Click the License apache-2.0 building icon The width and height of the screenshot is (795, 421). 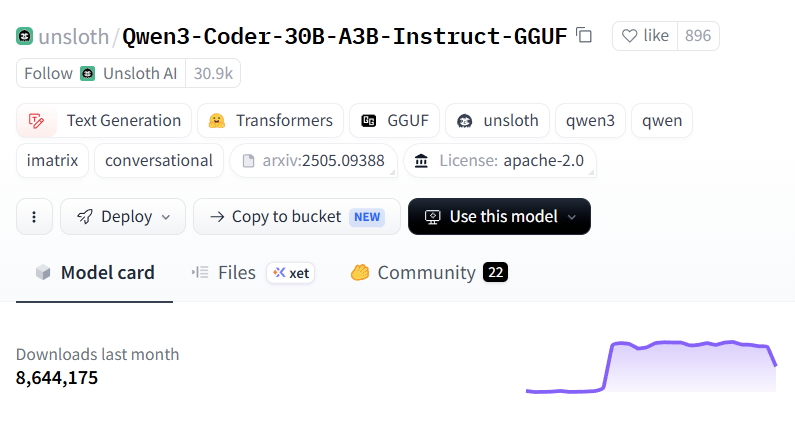coord(421,161)
